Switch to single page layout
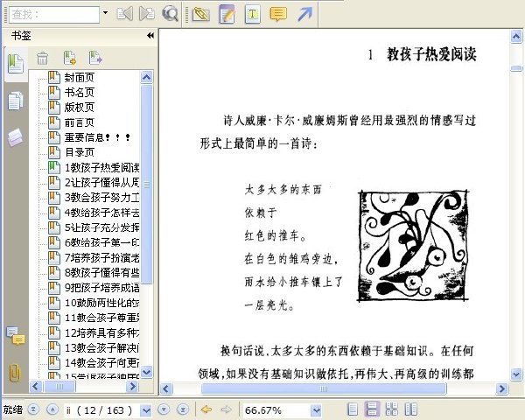Image resolution: width=525 pixels, height=420 pixels. tap(353, 409)
